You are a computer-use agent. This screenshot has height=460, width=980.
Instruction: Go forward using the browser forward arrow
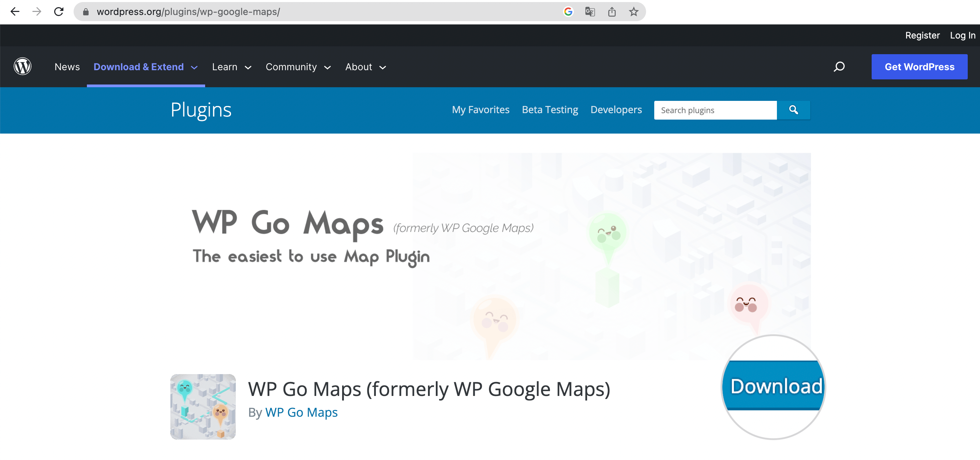pyautogui.click(x=37, y=12)
